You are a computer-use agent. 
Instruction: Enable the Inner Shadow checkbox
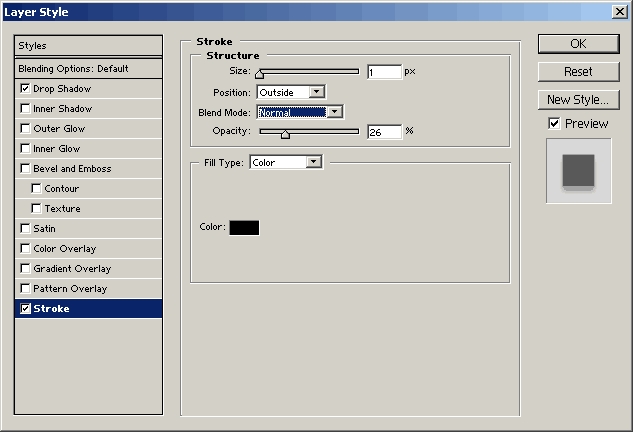pos(25,109)
